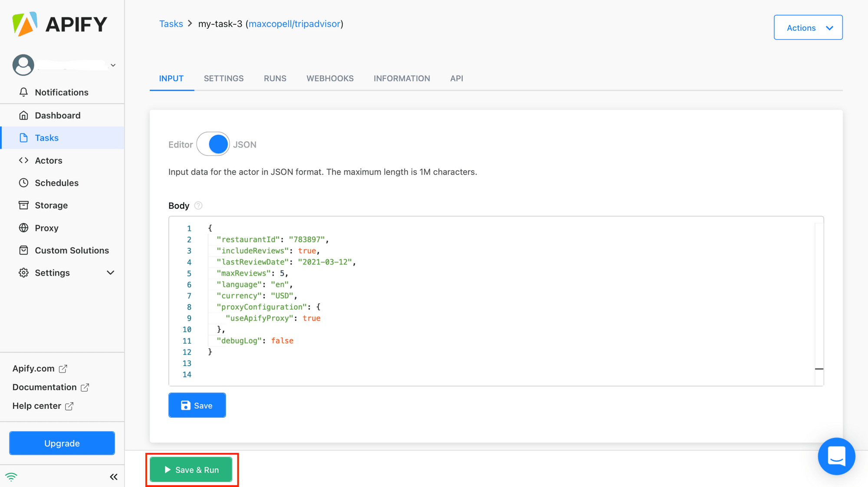
Task: Switch to the WEBHOOKS tab
Action: (330, 79)
